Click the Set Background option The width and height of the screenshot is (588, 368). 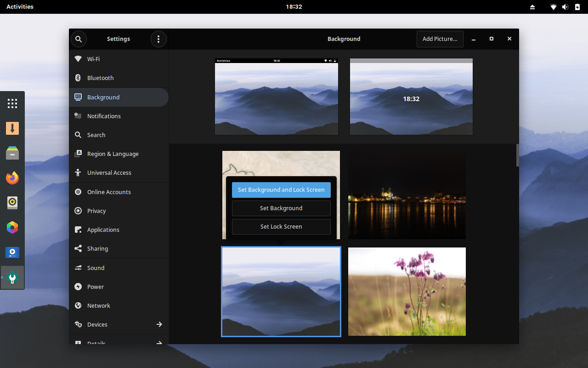tap(281, 208)
